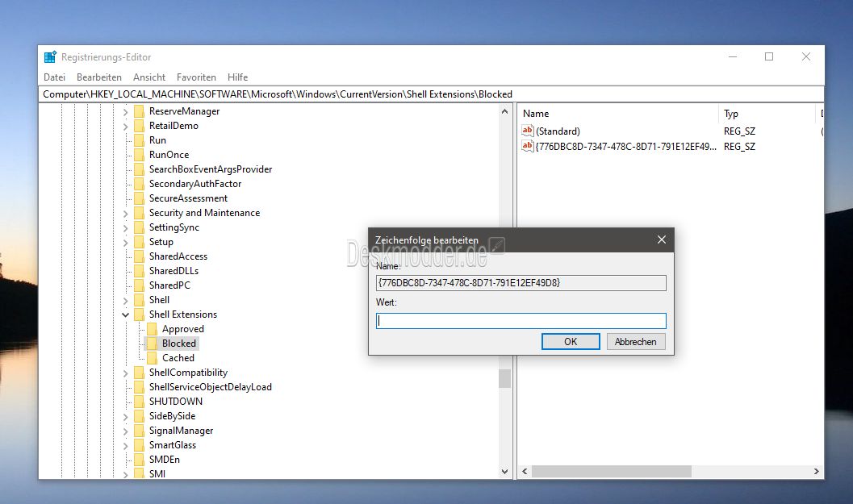Expand the SettingSync key

126,227
